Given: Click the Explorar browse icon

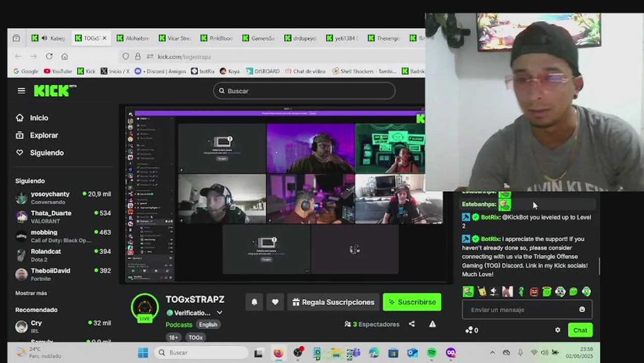Looking at the screenshot, I should click(20, 135).
